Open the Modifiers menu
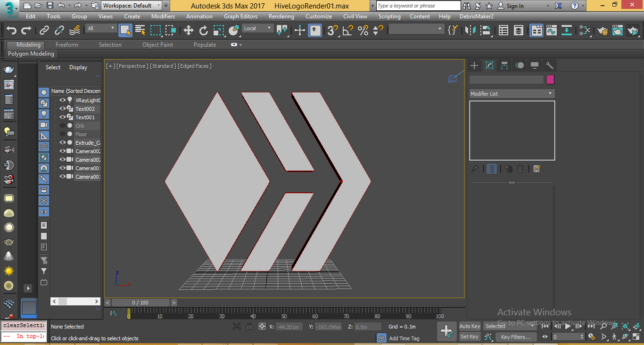 pos(163,16)
